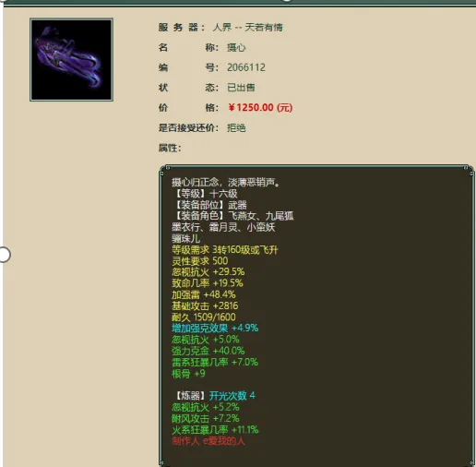
Task: Click the 致命几率 +19.5% line
Action: click(208, 283)
